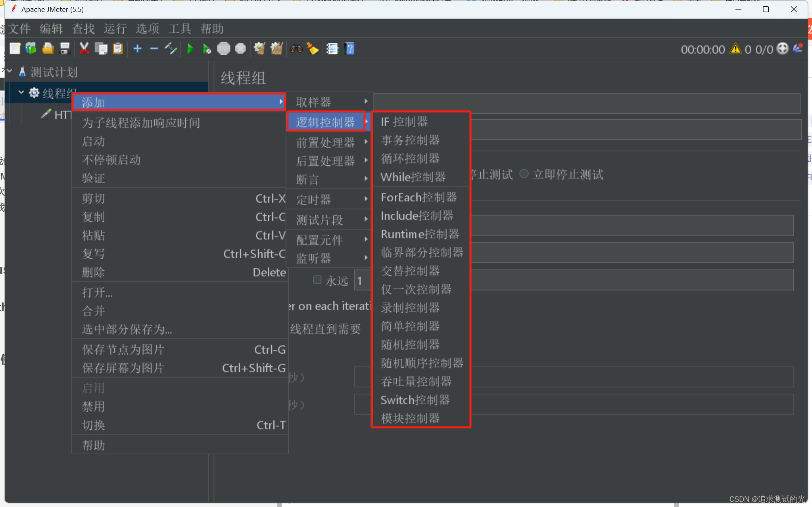Select 保存节点为图片 in context menu
Screen dimensions: 812x507
[x=180, y=350]
